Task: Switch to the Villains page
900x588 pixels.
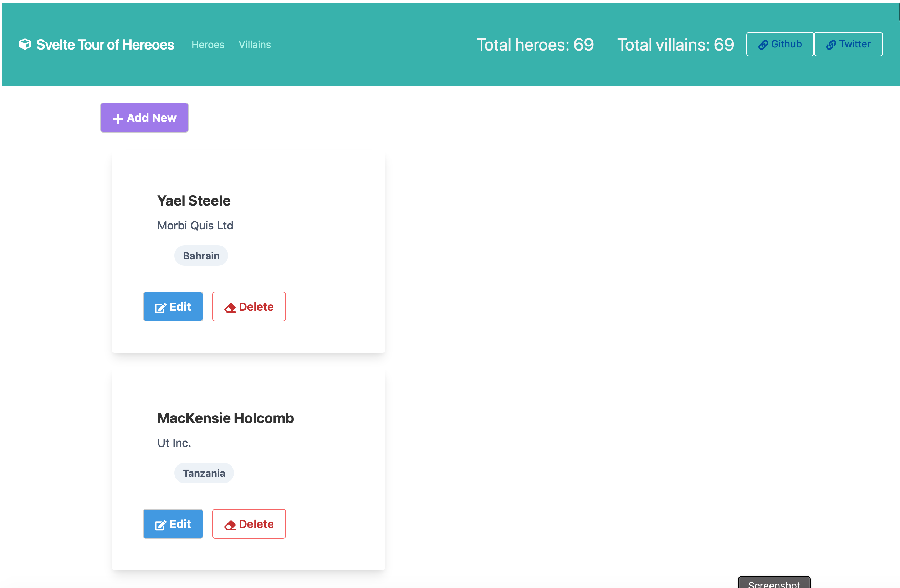Action: [255, 45]
